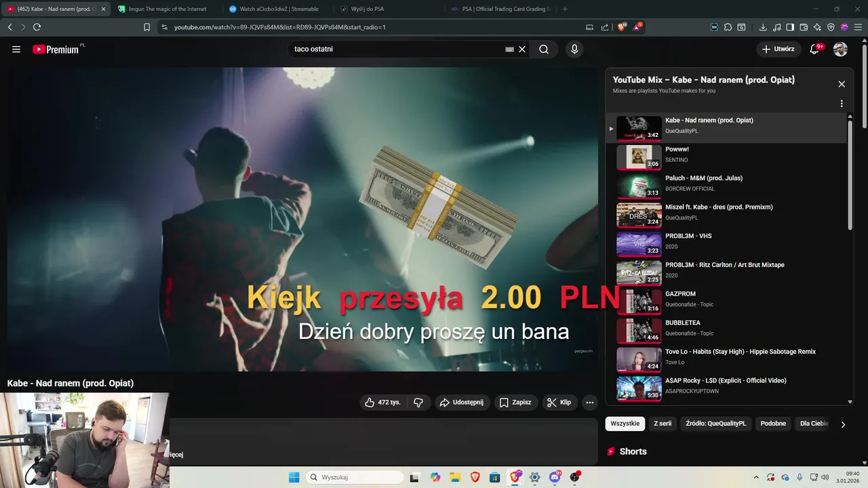868x488 pixels.
Task: Open a new browser tab
Action: [x=565, y=9]
